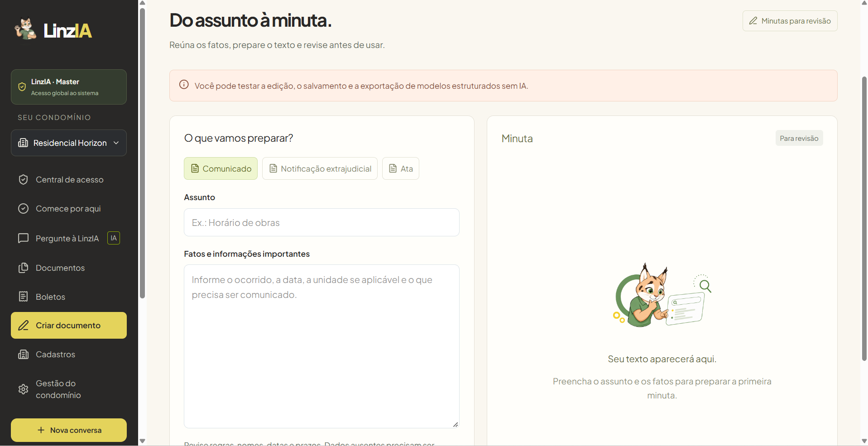Click the 'SEU CONDOMÍNIO' sidebar label
Screen dimensions: 868x446
(54, 117)
